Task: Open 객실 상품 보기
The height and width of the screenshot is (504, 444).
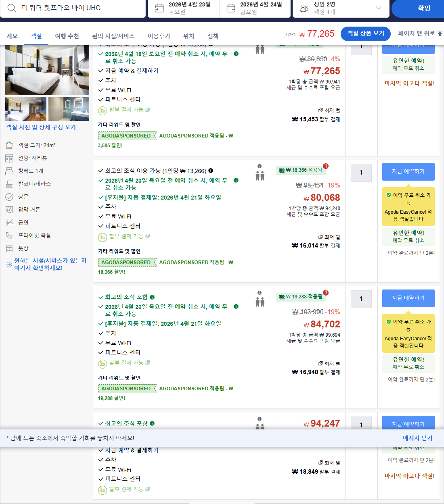Action: pyautogui.click(x=365, y=34)
